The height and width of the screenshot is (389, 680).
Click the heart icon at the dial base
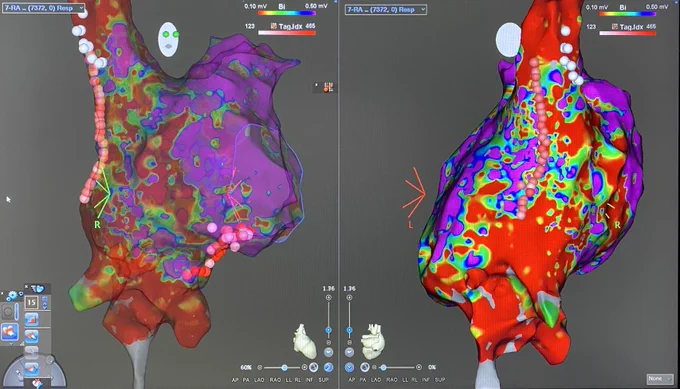38,384
